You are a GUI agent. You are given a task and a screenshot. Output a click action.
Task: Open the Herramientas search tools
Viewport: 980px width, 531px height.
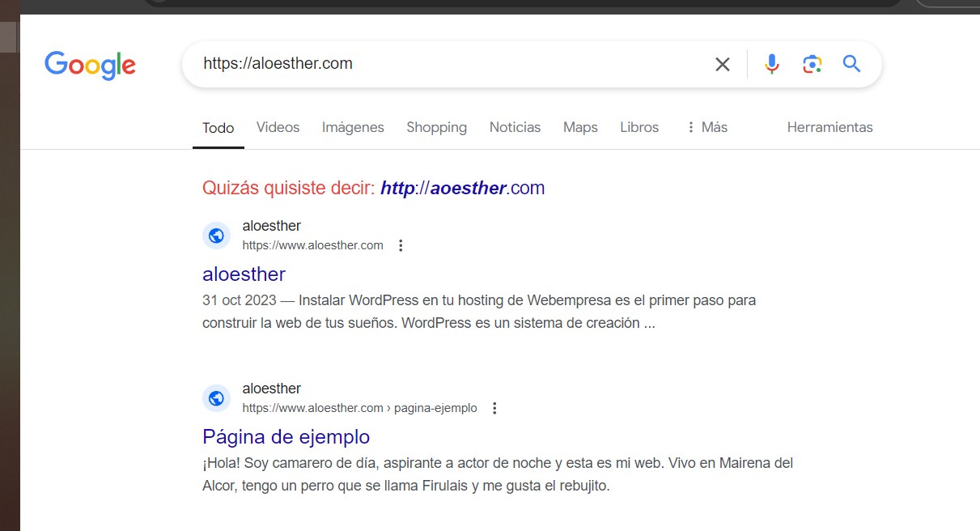[830, 127]
